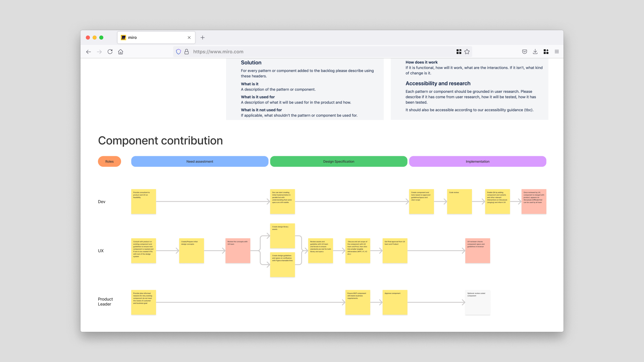Select the Code review sticky note
This screenshot has width=644, height=362.
459,201
